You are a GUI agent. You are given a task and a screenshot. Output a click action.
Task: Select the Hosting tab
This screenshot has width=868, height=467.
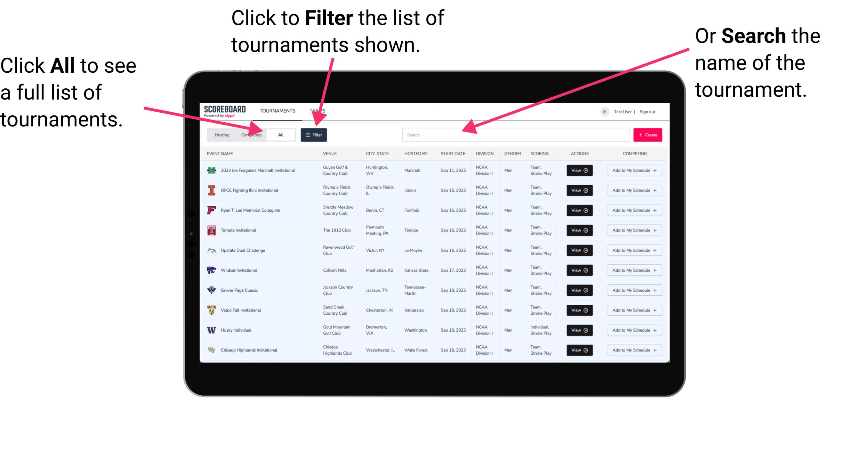coord(220,134)
